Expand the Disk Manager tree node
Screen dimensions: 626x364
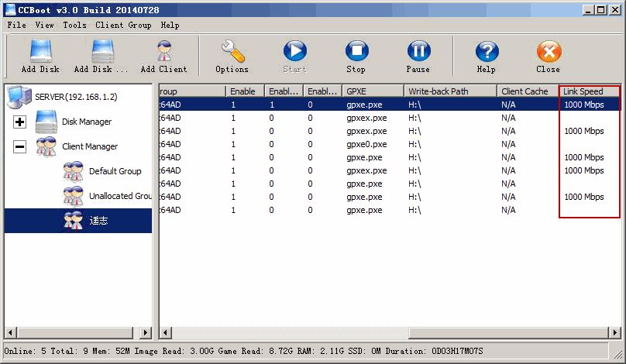[x=20, y=122]
